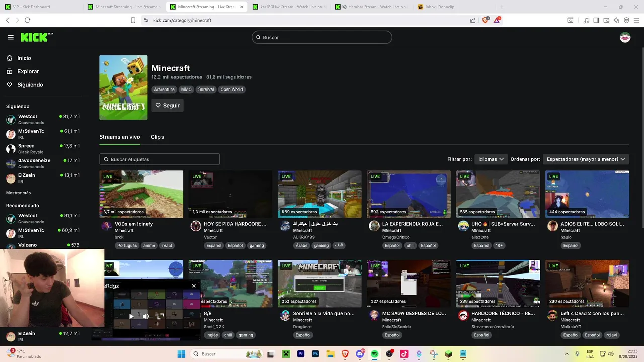Open the Idiomas filter dropdown

(x=491, y=159)
